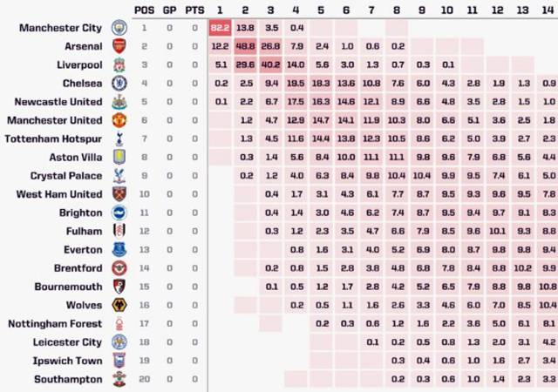558x392 pixels.
Task: Click the Manchester City club crest
Action: point(119,28)
